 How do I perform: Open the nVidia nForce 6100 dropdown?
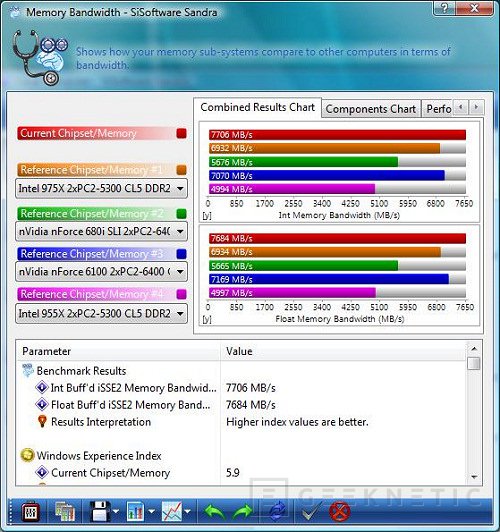tap(101, 271)
